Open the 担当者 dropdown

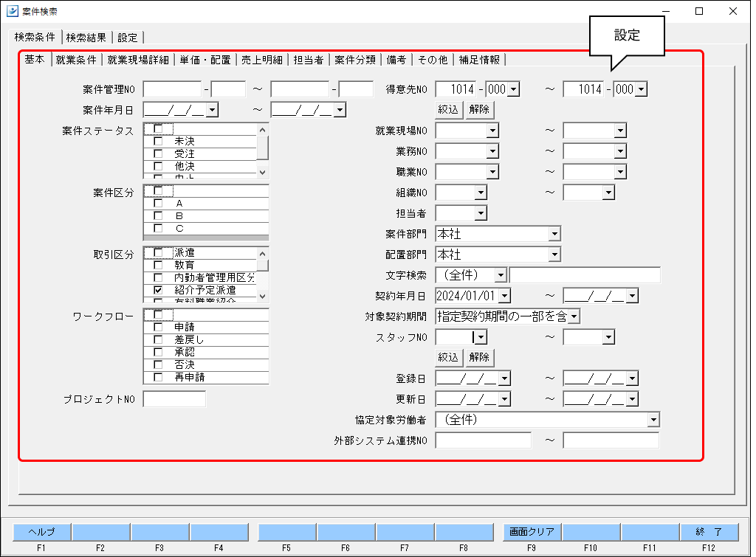481,213
